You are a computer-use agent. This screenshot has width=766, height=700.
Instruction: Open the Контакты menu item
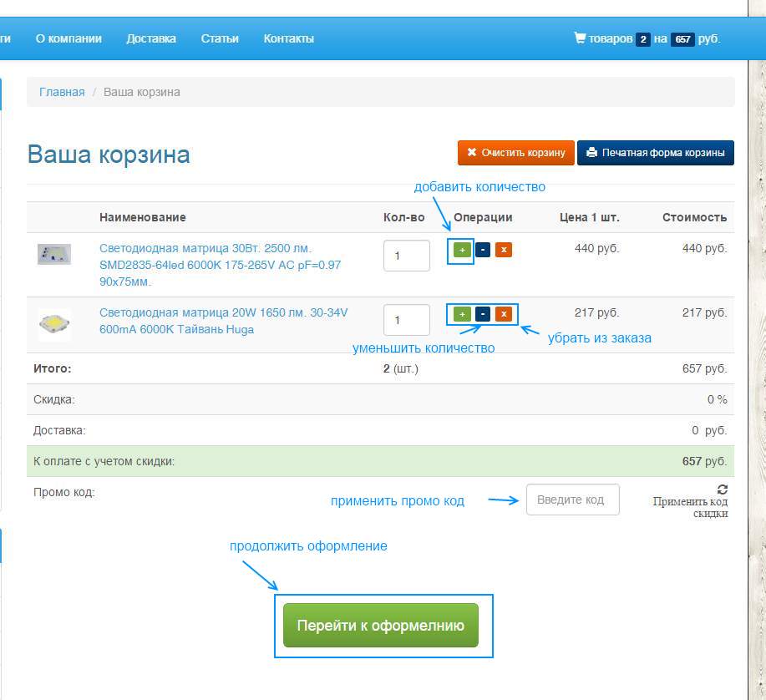click(289, 38)
